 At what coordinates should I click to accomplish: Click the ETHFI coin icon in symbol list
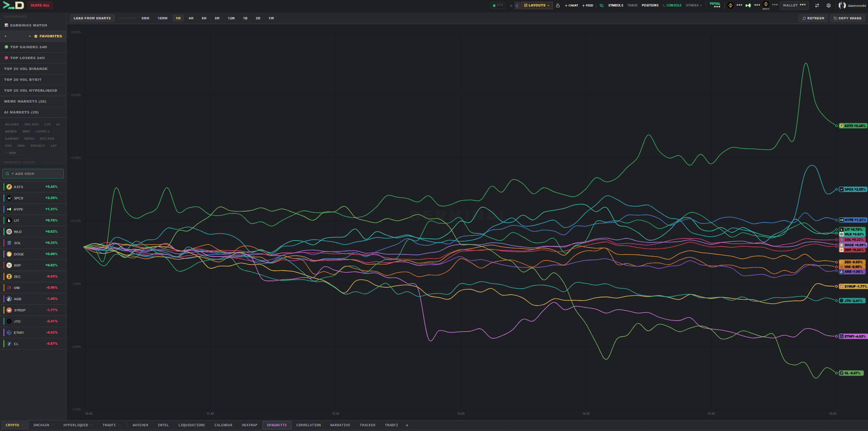tap(9, 333)
